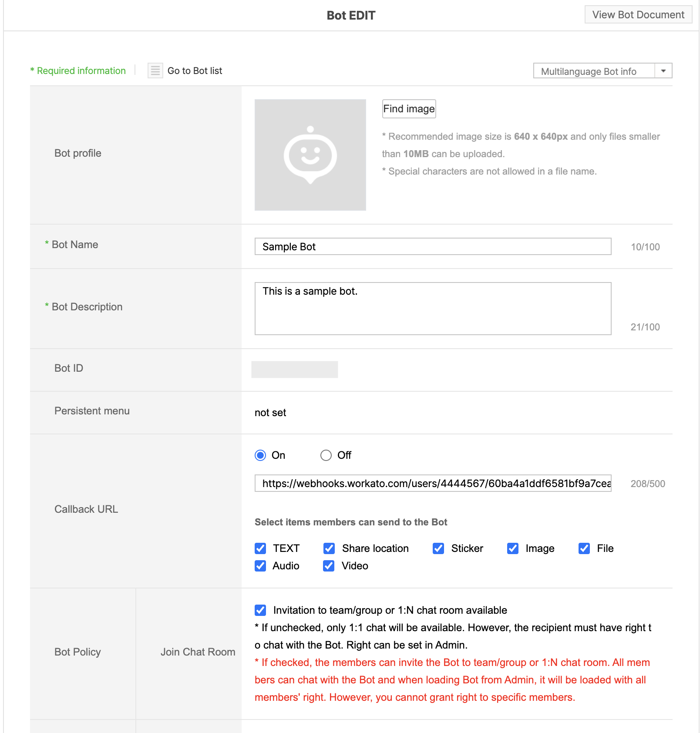This screenshot has width=700, height=733.
Task: Click the Required information label
Action: 77,71
